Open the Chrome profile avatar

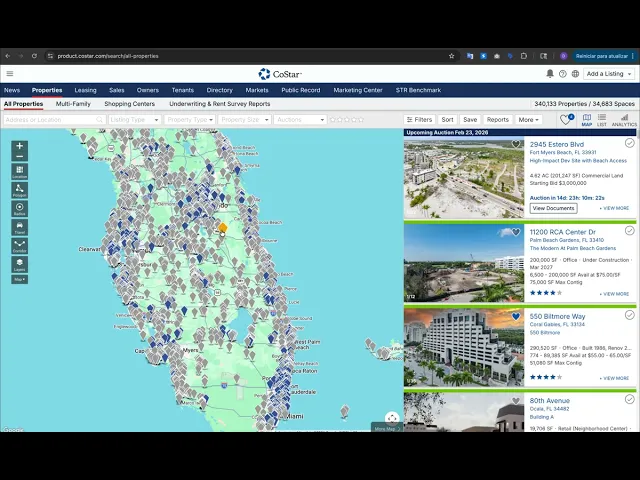pos(564,56)
